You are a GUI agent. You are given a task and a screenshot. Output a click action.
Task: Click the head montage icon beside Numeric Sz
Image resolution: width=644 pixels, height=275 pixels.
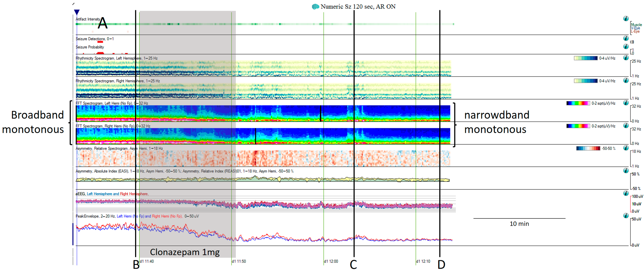[x=316, y=6]
